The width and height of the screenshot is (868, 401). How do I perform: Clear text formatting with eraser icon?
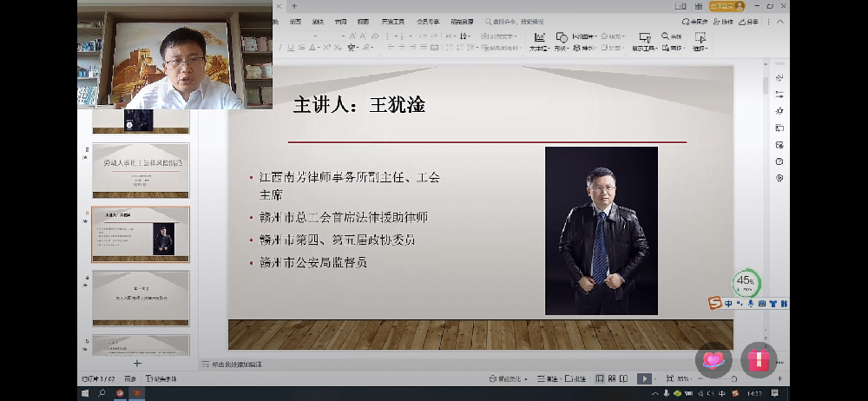coord(375,36)
